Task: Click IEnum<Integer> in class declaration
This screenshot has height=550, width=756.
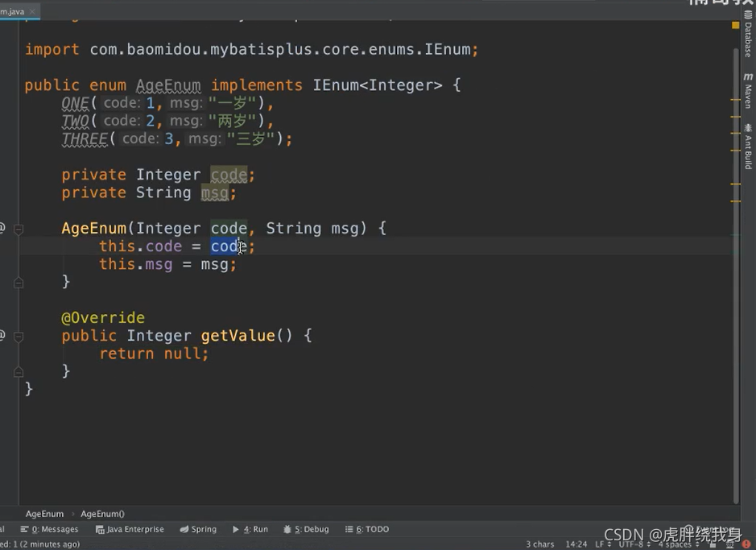Action: (x=378, y=86)
